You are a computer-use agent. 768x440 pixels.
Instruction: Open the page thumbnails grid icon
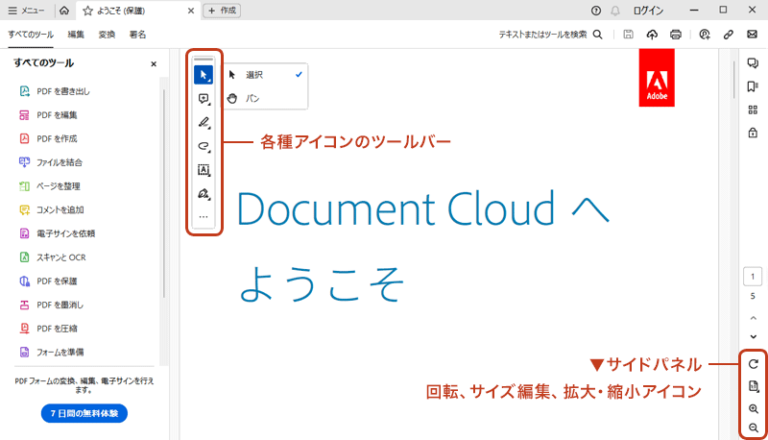(753, 110)
